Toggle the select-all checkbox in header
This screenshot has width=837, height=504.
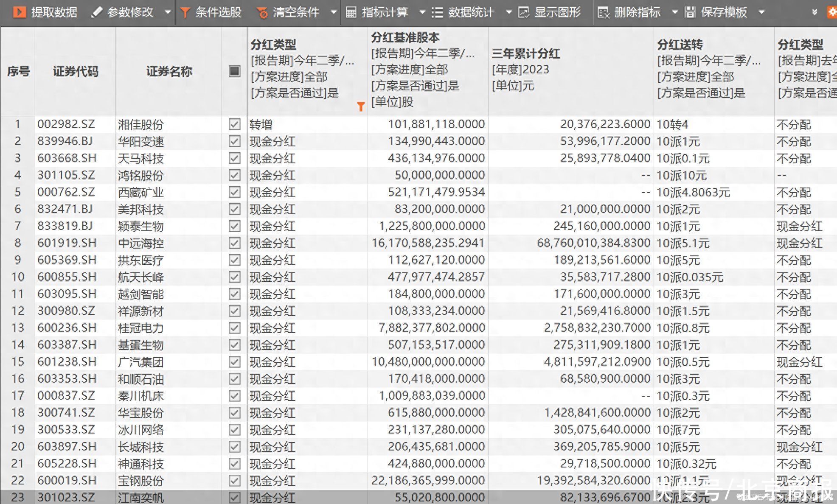pos(234,71)
